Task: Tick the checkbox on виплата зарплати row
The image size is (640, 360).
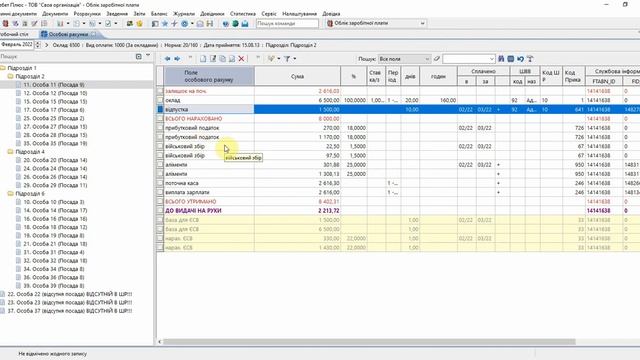Action: tap(160, 192)
